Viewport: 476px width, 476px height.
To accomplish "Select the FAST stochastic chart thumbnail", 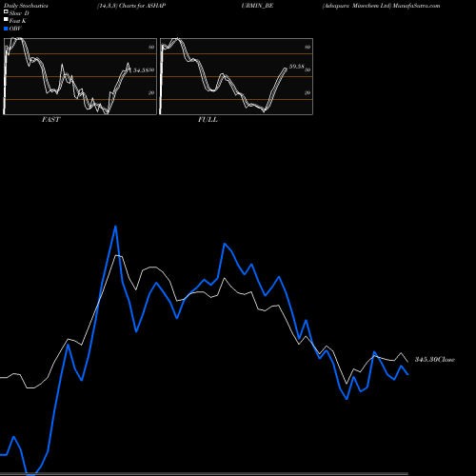I will click(x=80, y=76).
